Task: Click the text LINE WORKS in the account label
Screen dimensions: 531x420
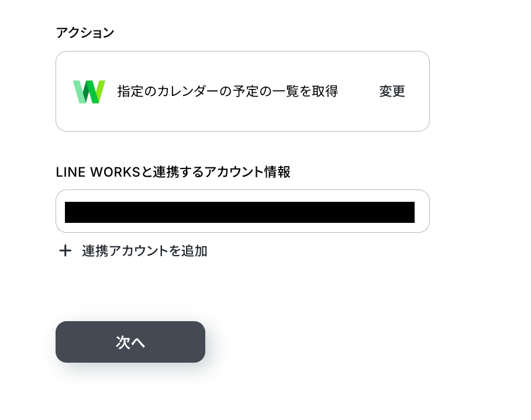Action: click(98, 172)
